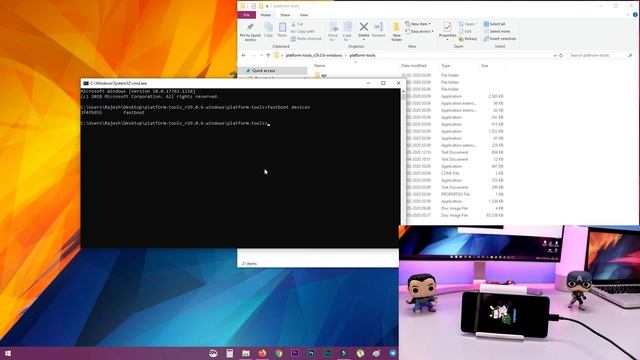Image resolution: width=640 pixels, height=360 pixels.
Task: Click the PROPERTIES File type cell
Action: tap(455, 194)
